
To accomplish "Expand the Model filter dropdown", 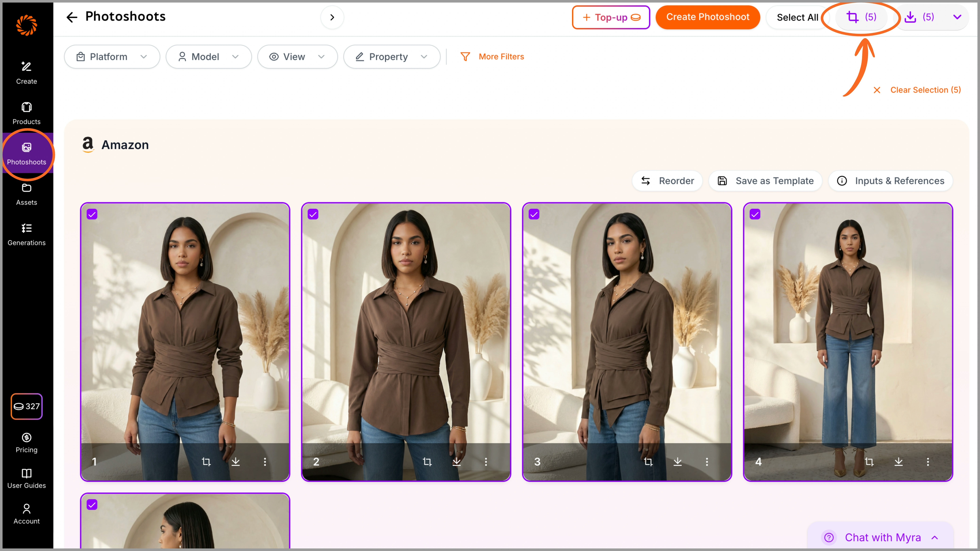I will (x=208, y=57).
